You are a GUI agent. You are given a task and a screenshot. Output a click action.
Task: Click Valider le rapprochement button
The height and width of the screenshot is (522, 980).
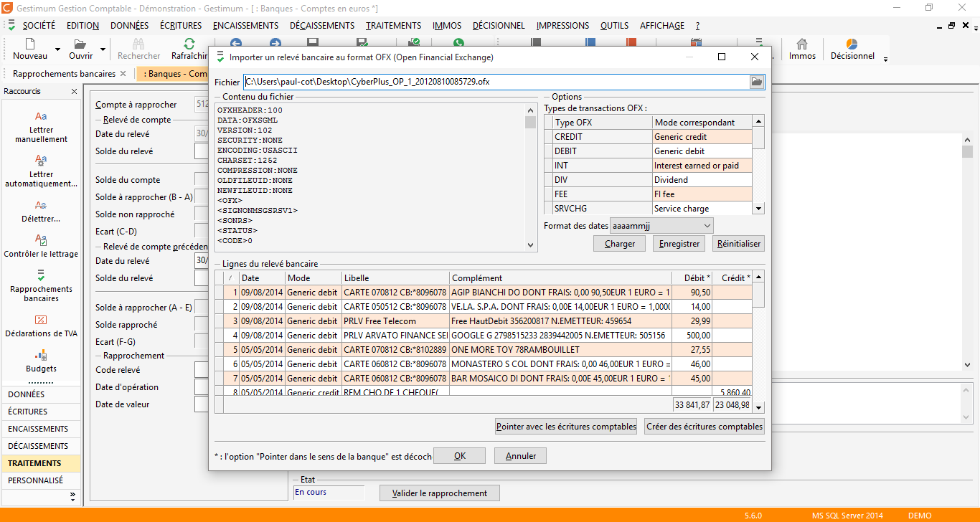pos(439,493)
